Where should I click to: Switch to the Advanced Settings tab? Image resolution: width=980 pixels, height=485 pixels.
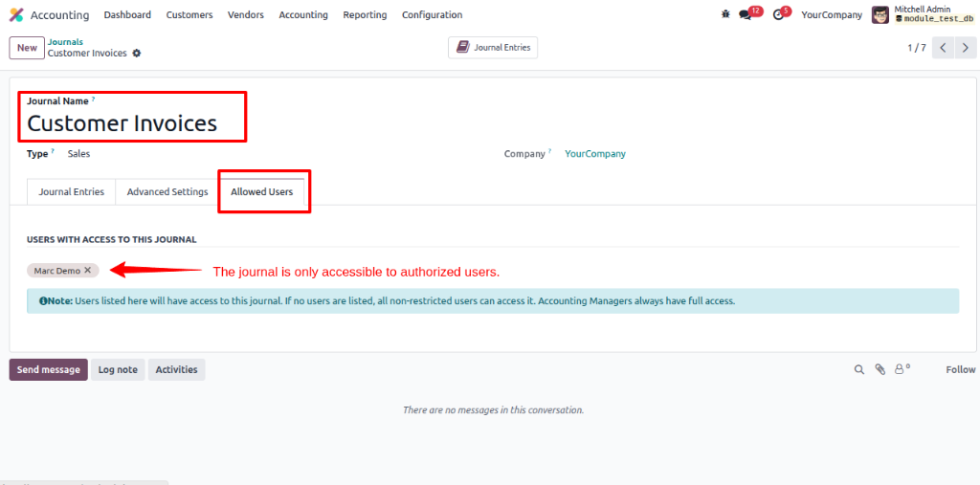pyautogui.click(x=167, y=192)
